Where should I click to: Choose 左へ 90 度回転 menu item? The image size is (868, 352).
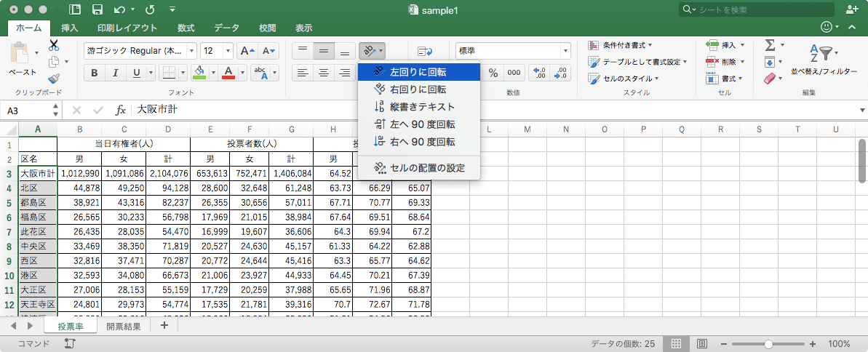coord(419,124)
